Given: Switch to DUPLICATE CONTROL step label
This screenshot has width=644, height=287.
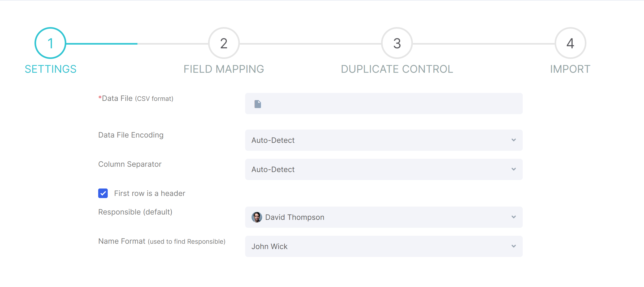Looking at the screenshot, I should coord(397,69).
